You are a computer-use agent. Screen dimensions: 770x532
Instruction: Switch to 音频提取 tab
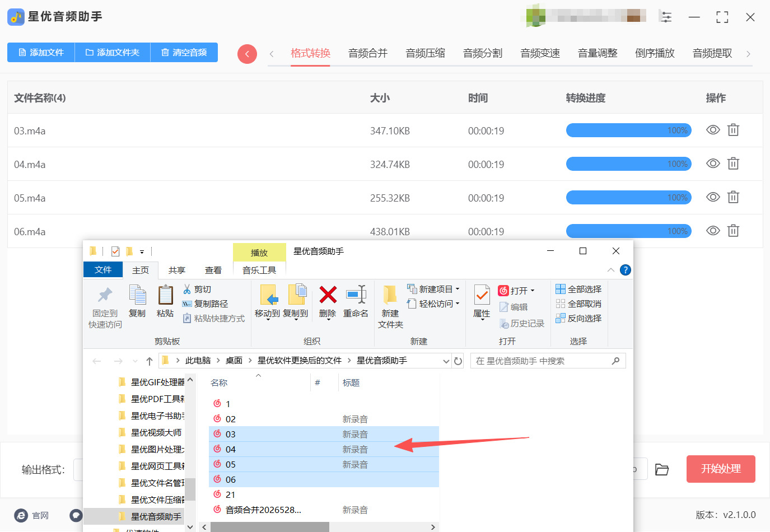click(x=712, y=53)
